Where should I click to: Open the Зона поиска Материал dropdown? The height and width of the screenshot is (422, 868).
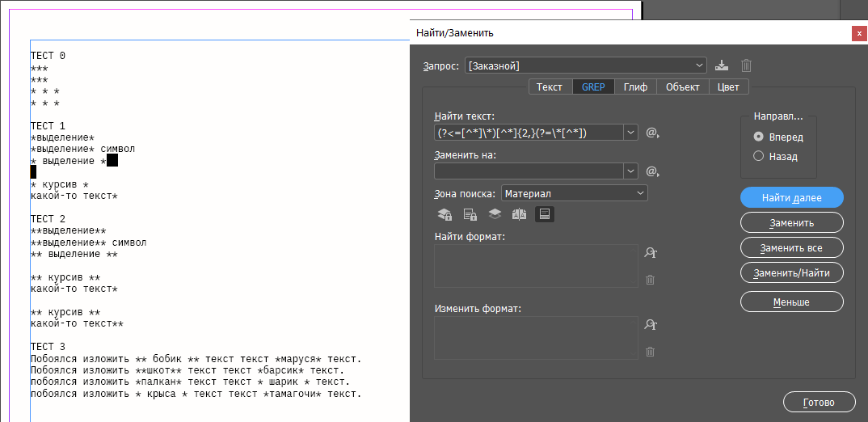pyautogui.click(x=575, y=193)
